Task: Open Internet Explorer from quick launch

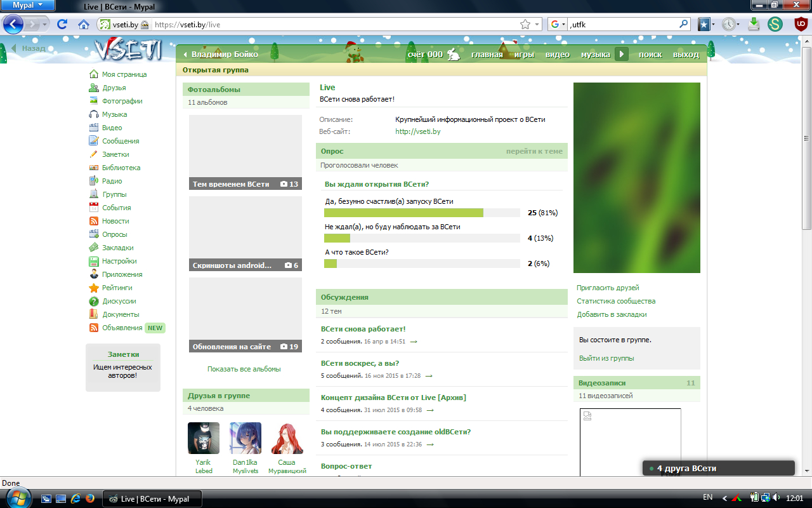Action: tap(75, 498)
